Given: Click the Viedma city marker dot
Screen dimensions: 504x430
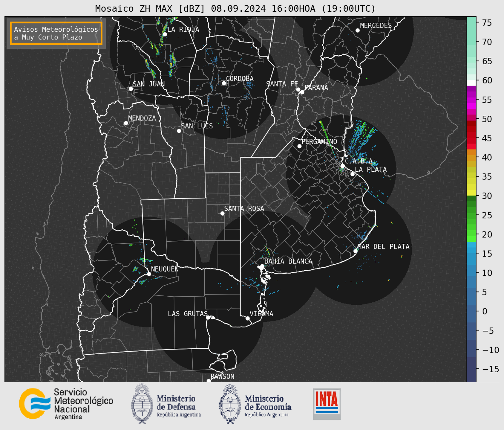Looking at the screenshot, I should click(x=248, y=318).
